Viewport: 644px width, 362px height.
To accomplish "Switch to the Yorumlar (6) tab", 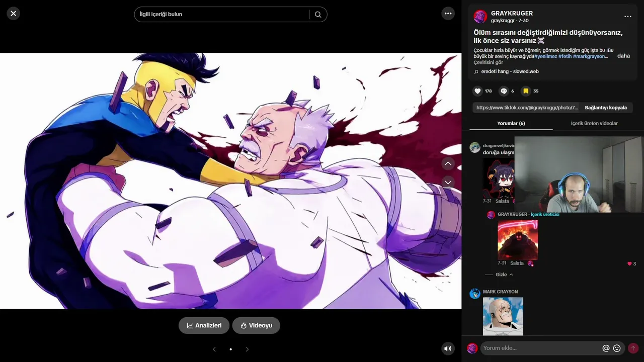I will (x=511, y=123).
